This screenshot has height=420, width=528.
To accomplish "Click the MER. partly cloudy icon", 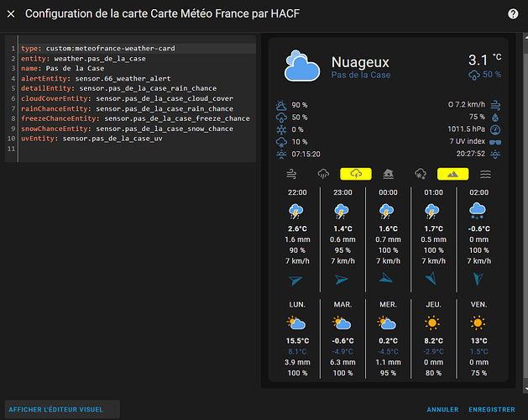I will coord(387,323).
